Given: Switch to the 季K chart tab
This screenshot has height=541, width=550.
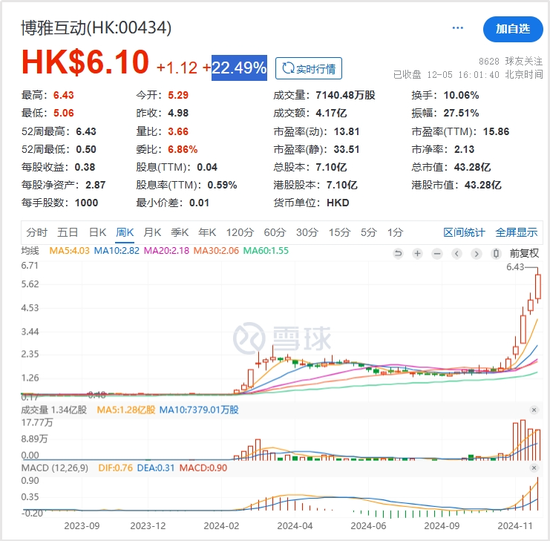Looking at the screenshot, I should pos(180,232).
